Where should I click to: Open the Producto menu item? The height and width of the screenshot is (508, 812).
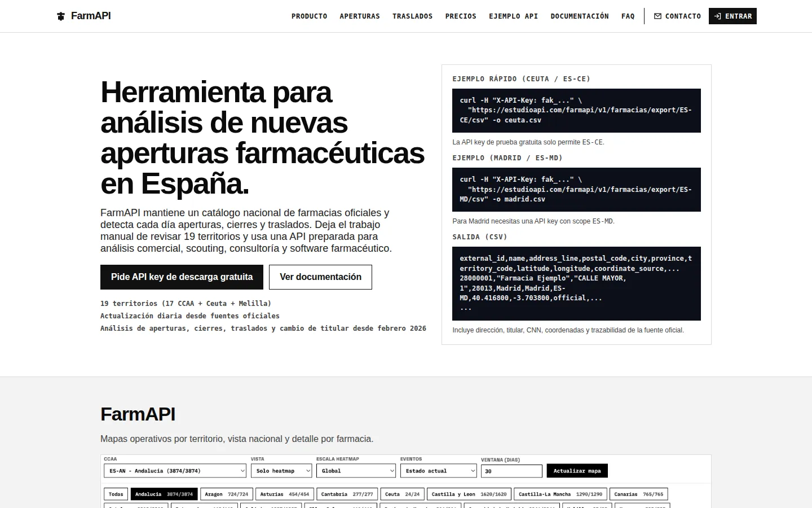(309, 16)
